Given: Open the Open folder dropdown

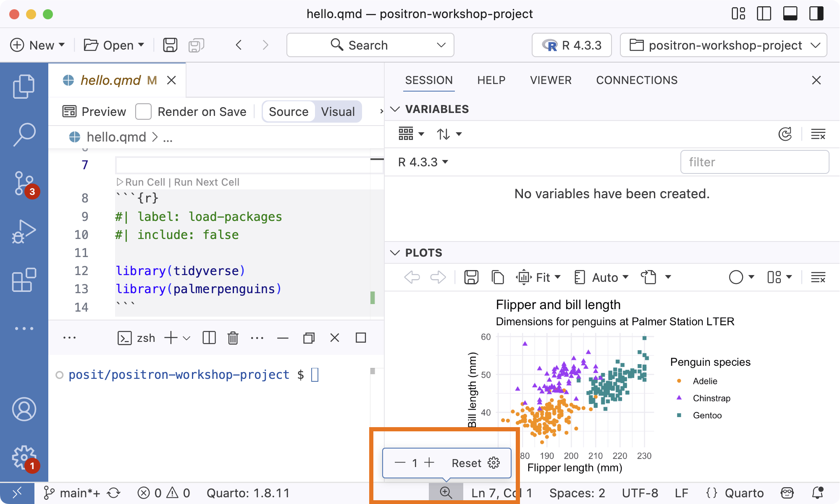Looking at the screenshot, I should (x=114, y=45).
